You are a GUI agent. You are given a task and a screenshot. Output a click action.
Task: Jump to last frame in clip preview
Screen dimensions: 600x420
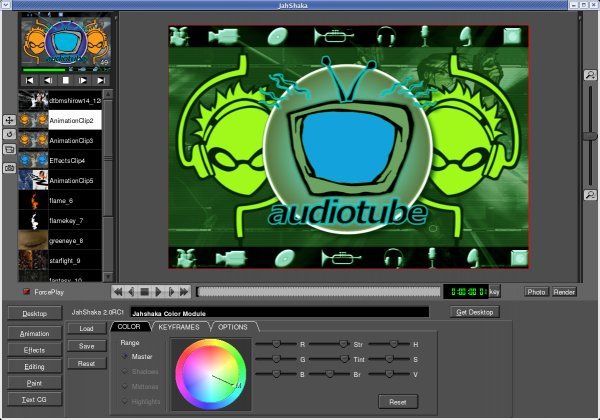[101, 80]
